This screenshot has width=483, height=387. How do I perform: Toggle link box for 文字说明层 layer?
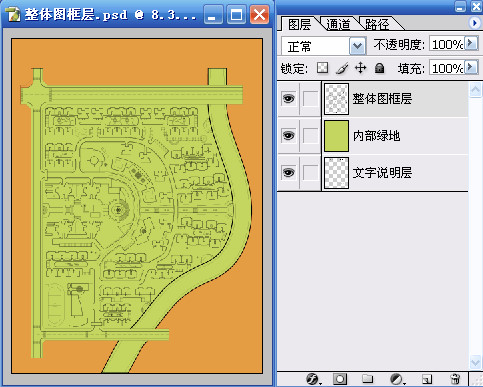(311, 173)
